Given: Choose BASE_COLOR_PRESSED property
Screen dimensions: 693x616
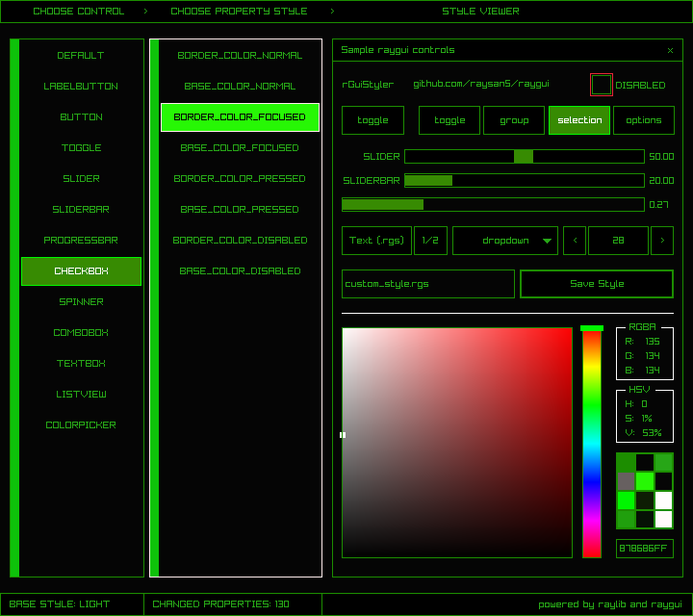Looking at the screenshot, I should 240,210.
